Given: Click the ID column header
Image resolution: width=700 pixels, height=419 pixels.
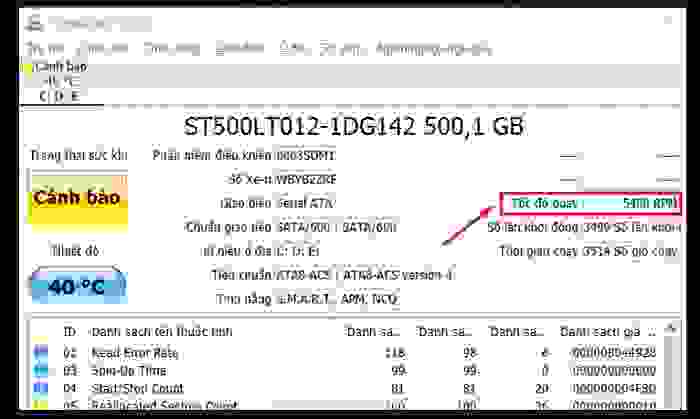Looking at the screenshot, I should point(70,332).
